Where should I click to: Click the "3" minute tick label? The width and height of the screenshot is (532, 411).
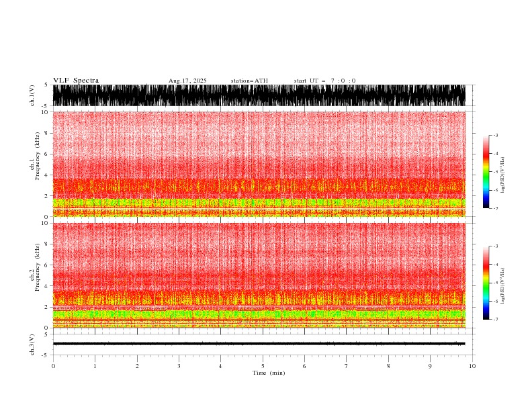(179, 366)
